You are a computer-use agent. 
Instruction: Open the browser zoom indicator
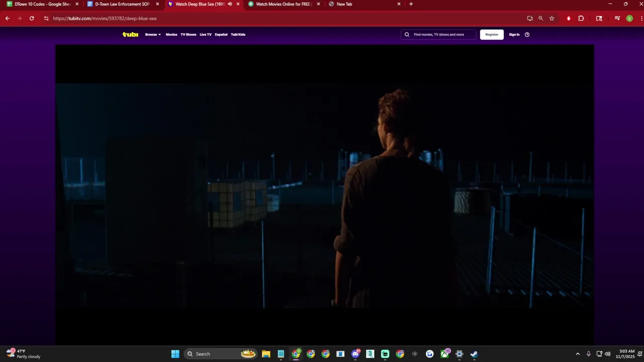tap(541, 18)
